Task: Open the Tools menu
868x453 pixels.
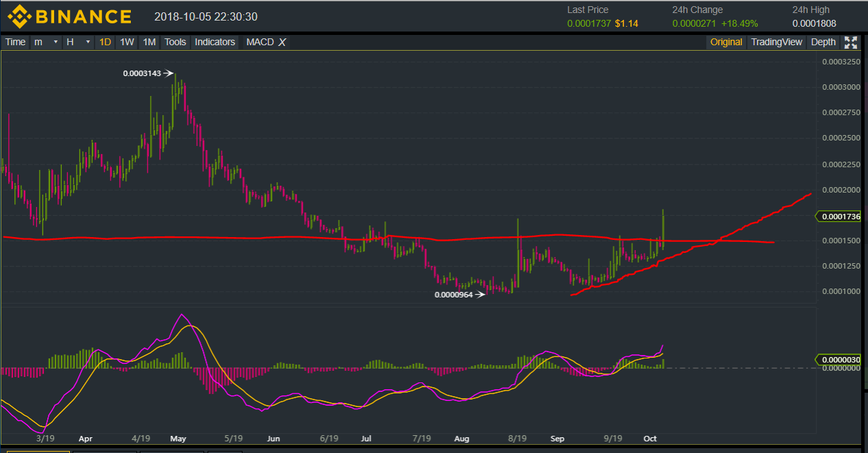Action: click(x=175, y=42)
